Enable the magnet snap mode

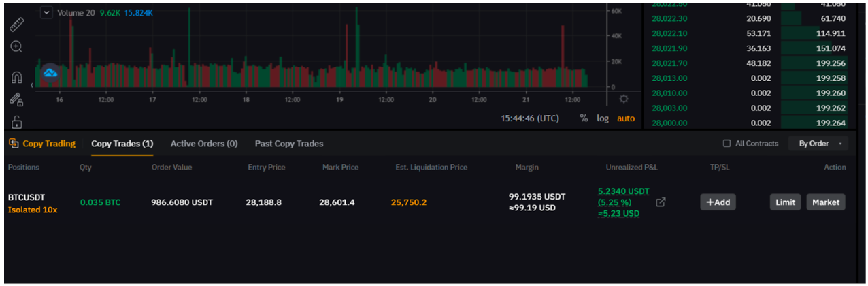click(x=16, y=77)
